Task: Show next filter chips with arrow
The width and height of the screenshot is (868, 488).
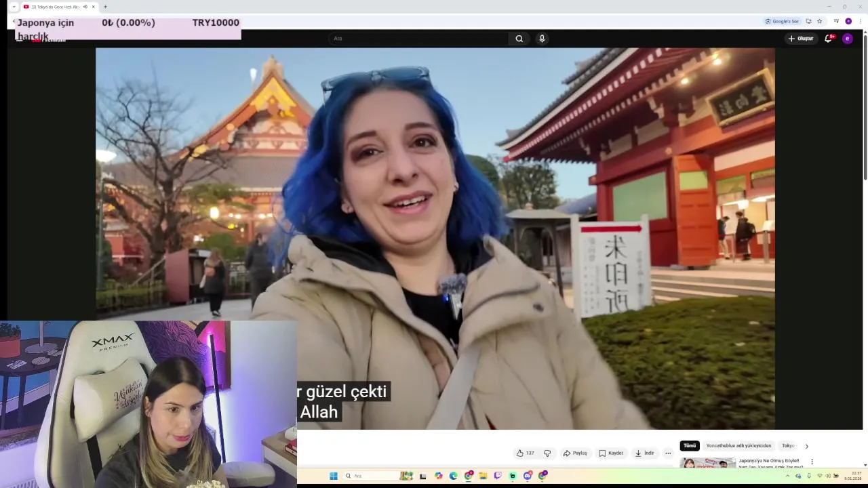Action: point(806,446)
